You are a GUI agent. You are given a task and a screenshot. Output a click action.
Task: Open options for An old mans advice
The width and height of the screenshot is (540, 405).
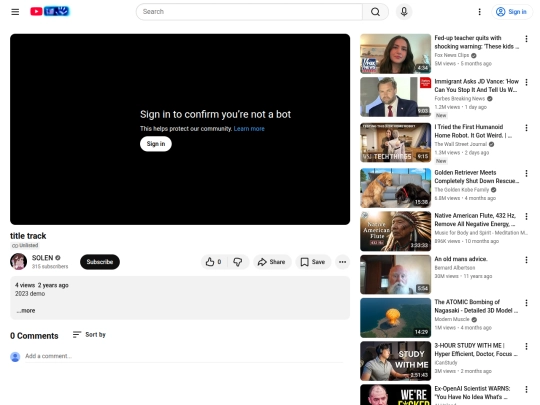526,260
